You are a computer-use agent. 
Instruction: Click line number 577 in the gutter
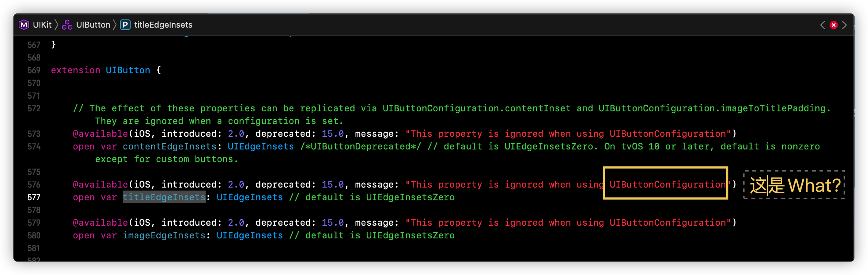[x=34, y=197]
